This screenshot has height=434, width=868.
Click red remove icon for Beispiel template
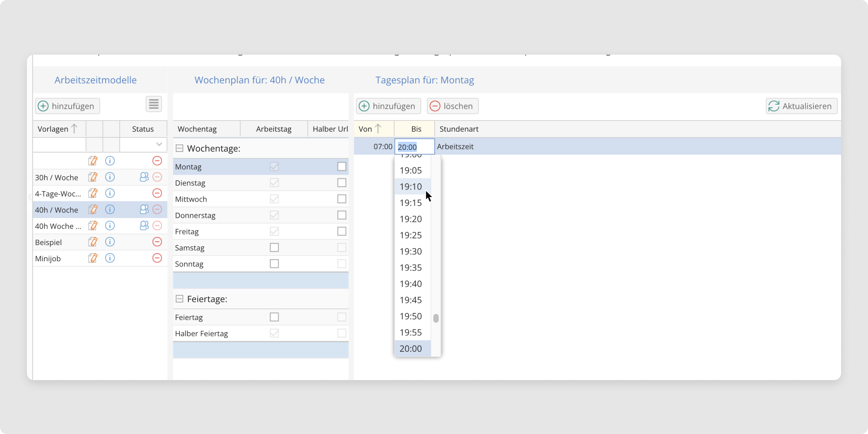click(157, 242)
